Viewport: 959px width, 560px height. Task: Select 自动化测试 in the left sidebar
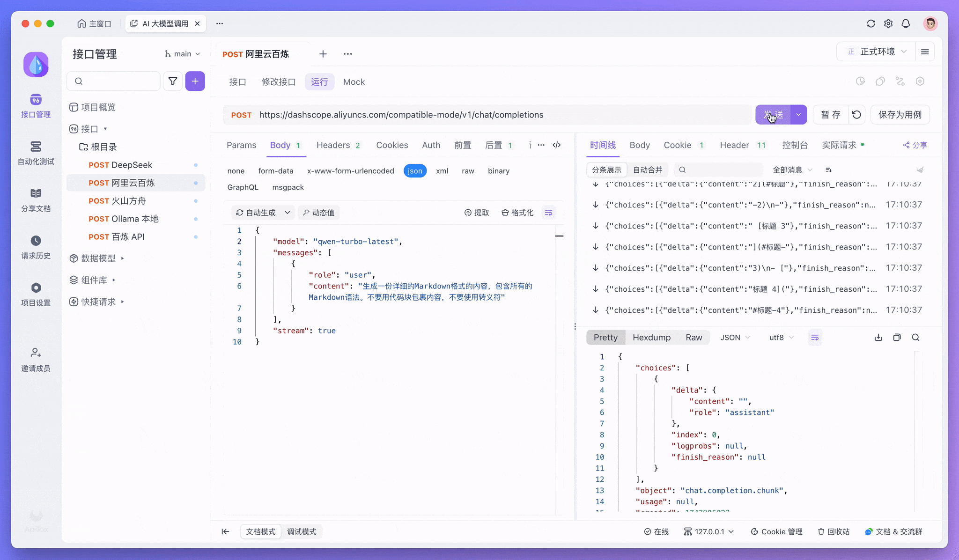(36, 154)
